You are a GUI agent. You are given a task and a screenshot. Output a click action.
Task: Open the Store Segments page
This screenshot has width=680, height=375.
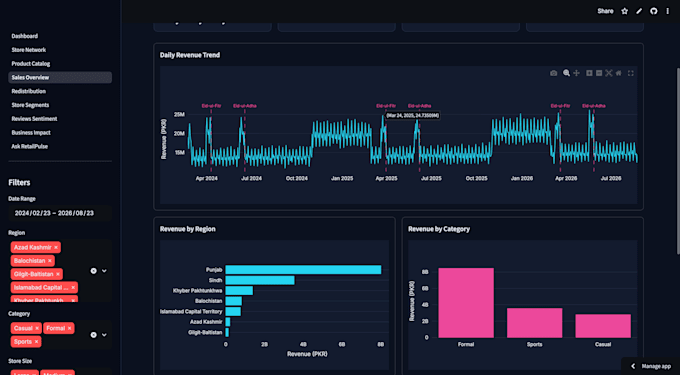pos(60,105)
